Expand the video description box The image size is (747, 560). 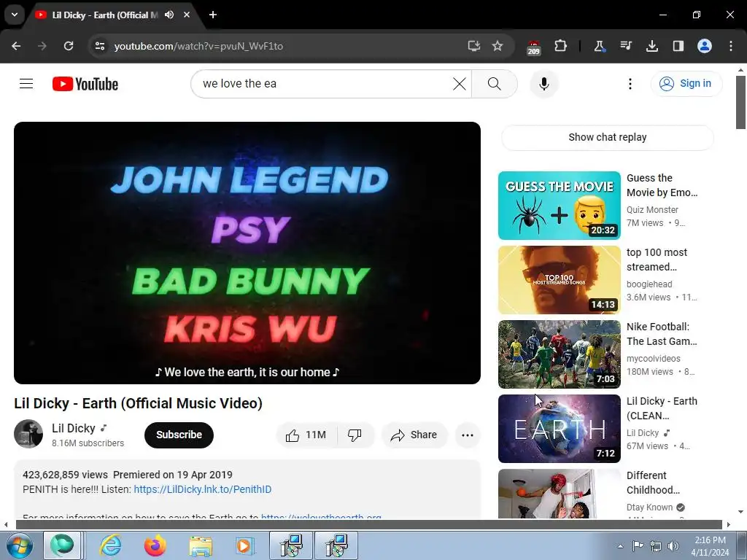[247, 489]
